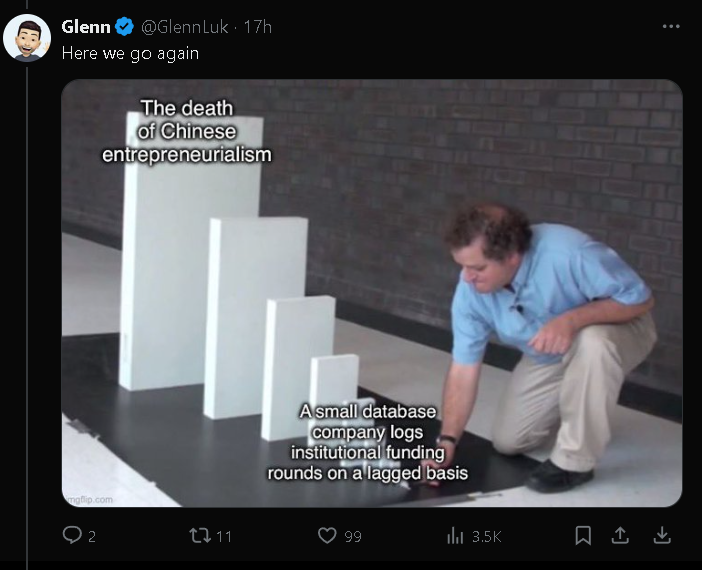
Task: Click the download icon below the tweet
Action: point(661,536)
